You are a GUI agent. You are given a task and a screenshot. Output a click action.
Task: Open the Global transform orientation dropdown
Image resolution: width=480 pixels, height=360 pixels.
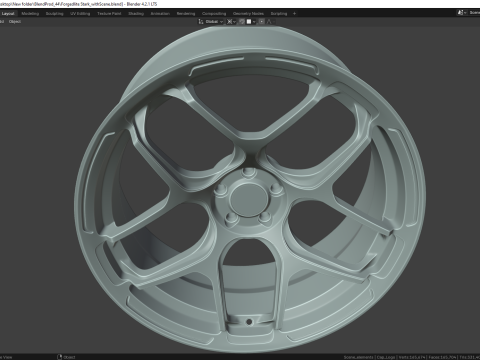coord(211,22)
